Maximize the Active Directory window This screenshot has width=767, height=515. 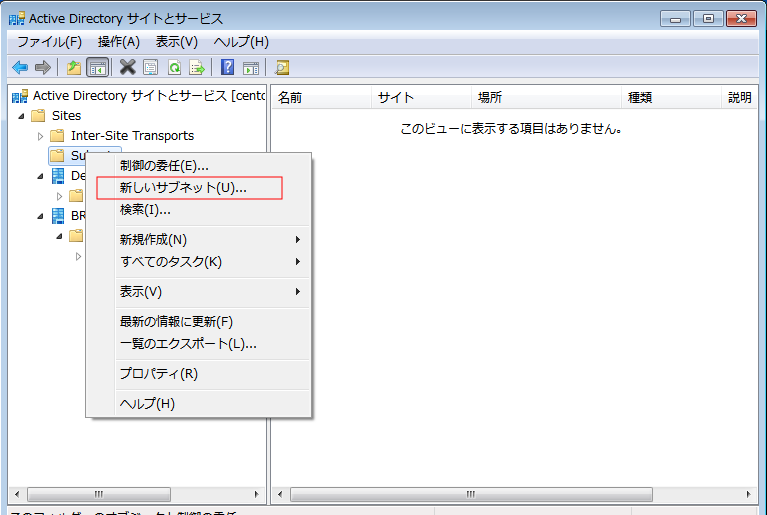click(x=708, y=19)
